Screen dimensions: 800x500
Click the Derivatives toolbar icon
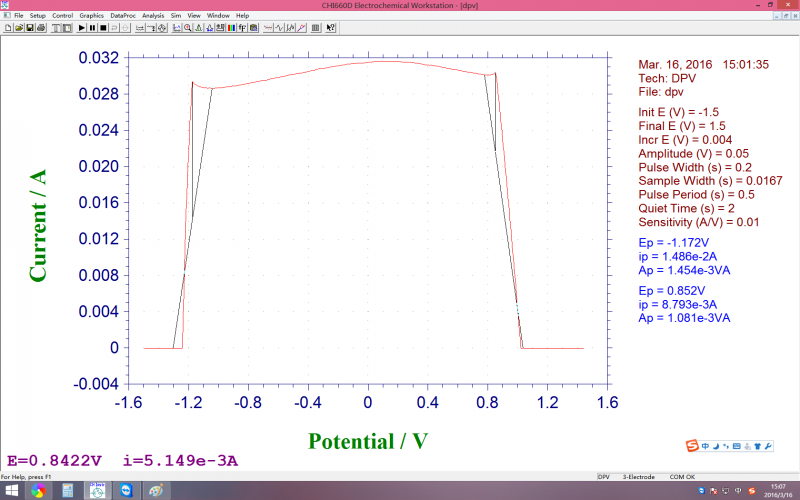(279, 28)
